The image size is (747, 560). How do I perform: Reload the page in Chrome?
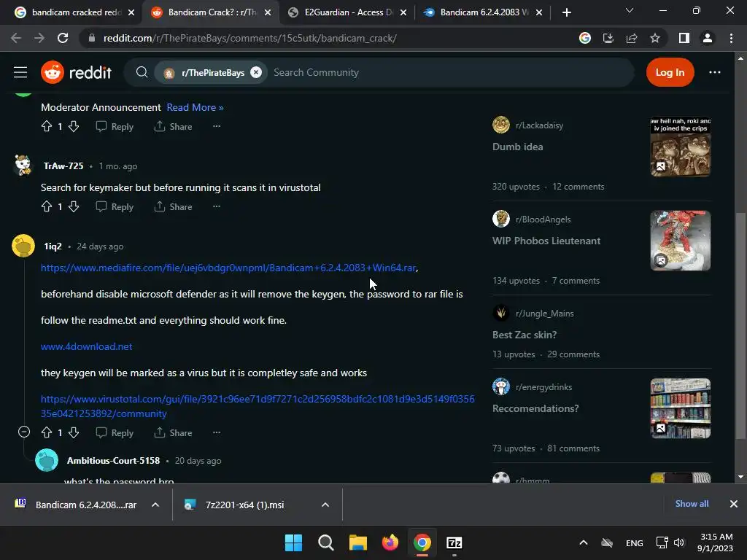click(x=63, y=38)
